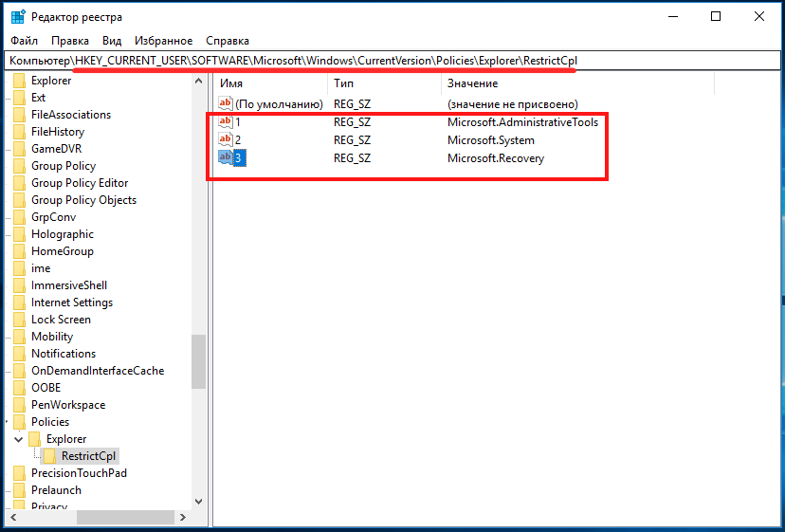Click the Notifications folder icon
This screenshot has width=785, height=532.
click(x=20, y=354)
